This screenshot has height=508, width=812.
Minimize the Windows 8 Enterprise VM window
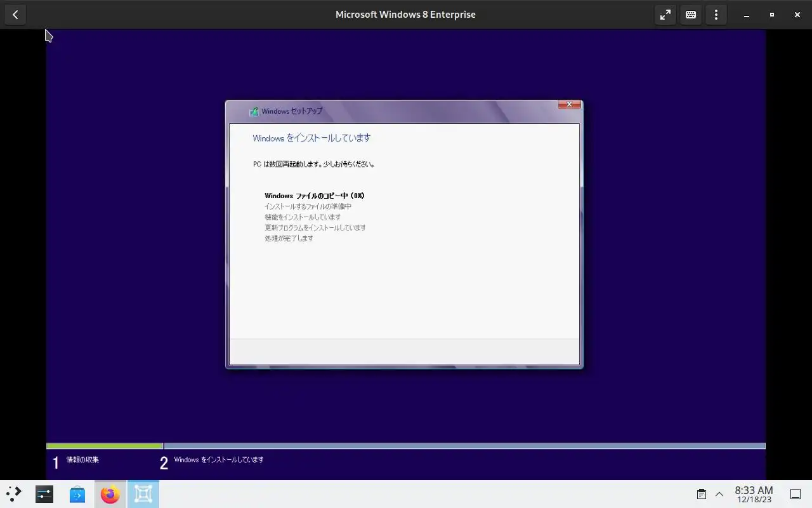click(x=747, y=15)
